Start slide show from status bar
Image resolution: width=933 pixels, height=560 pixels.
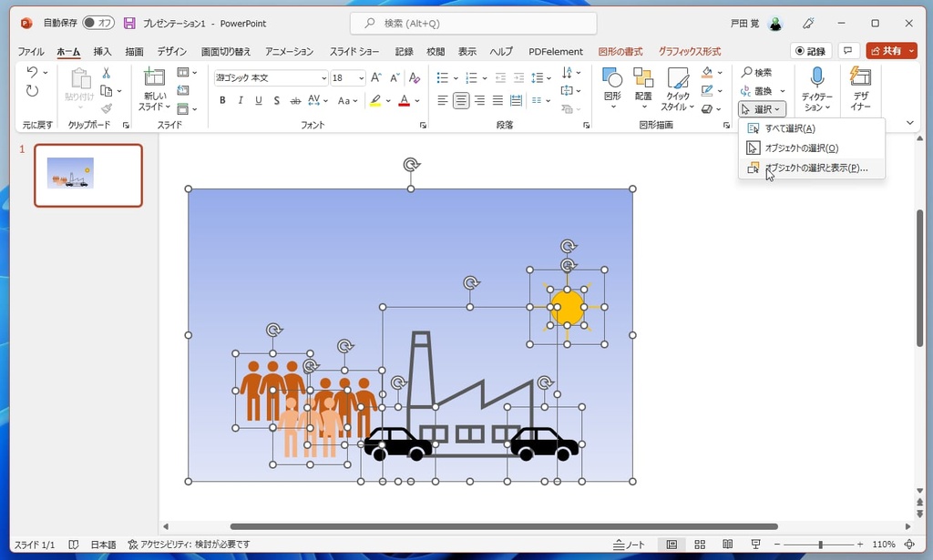click(755, 544)
